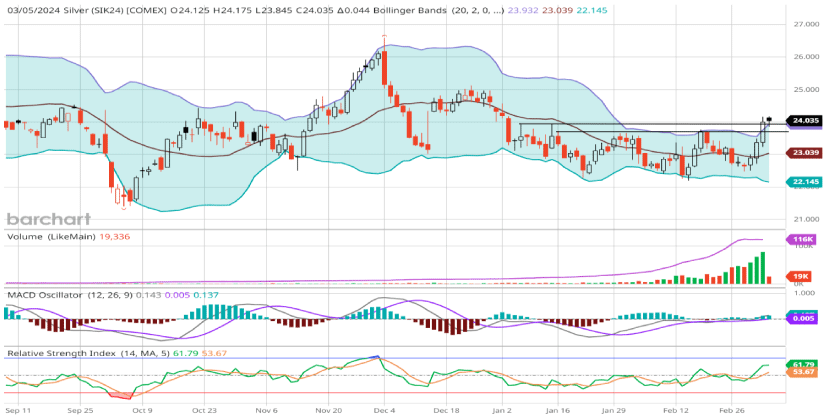Click the tallest green volume bar
Screen dimensions: 826x419
[764, 268]
